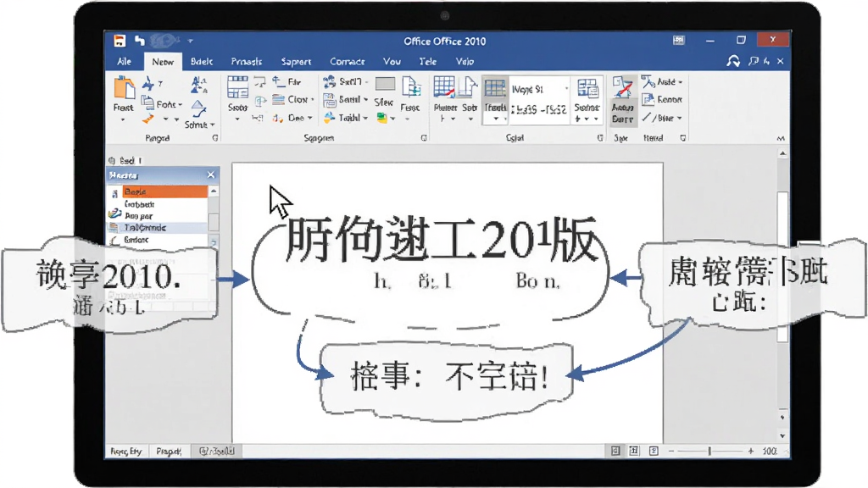868x488 pixels.
Task: Click the Plueer table icon
Action: (x=444, y=87)
